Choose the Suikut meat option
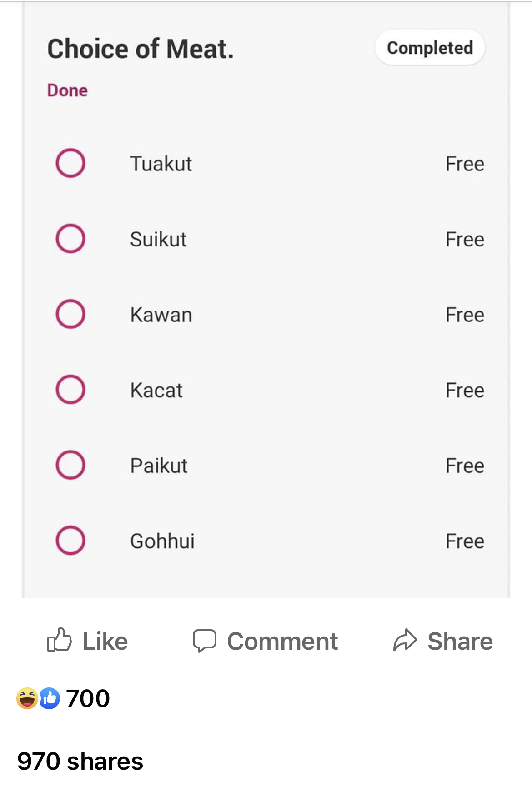The width and height of the screenshot is (532, 797). (70, 238)
